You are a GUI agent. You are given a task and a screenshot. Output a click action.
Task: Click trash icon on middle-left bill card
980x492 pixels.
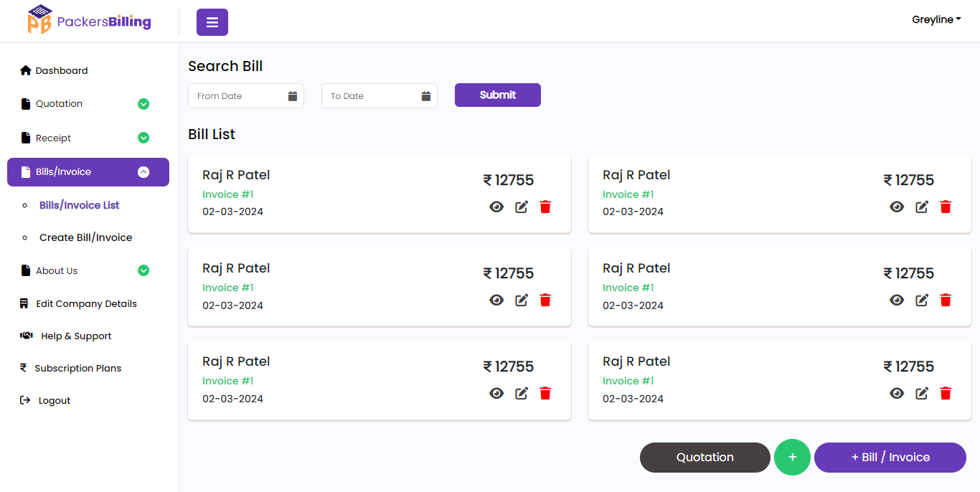point(545,300)
